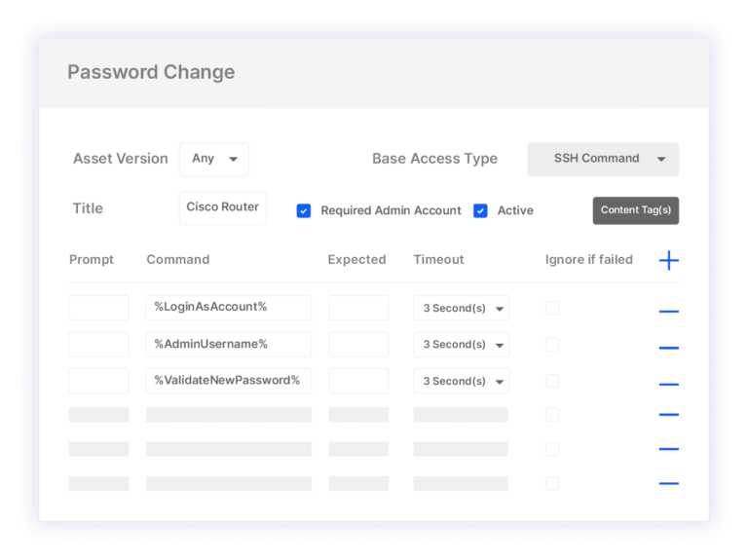
Task: Change timeout for %ValidateNewPassword% row
Action: click(462, 381)
